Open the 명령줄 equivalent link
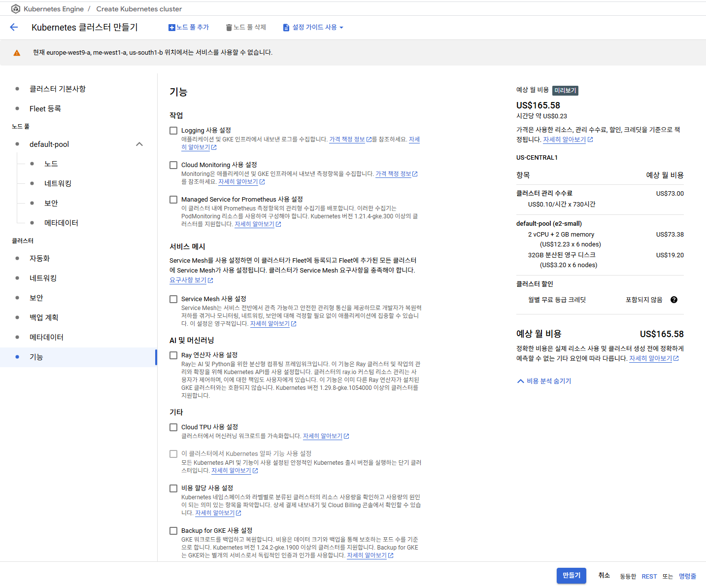 tap(687, 576)
